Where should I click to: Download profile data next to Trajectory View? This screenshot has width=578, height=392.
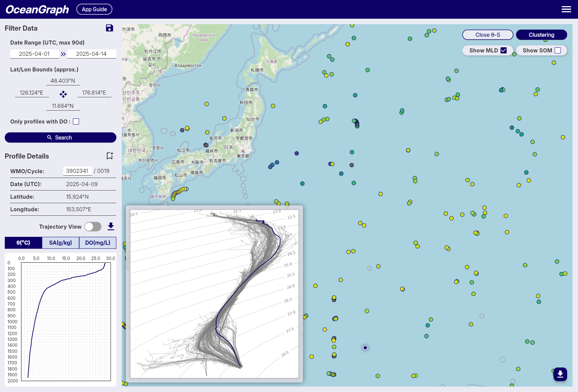point(111,226)
